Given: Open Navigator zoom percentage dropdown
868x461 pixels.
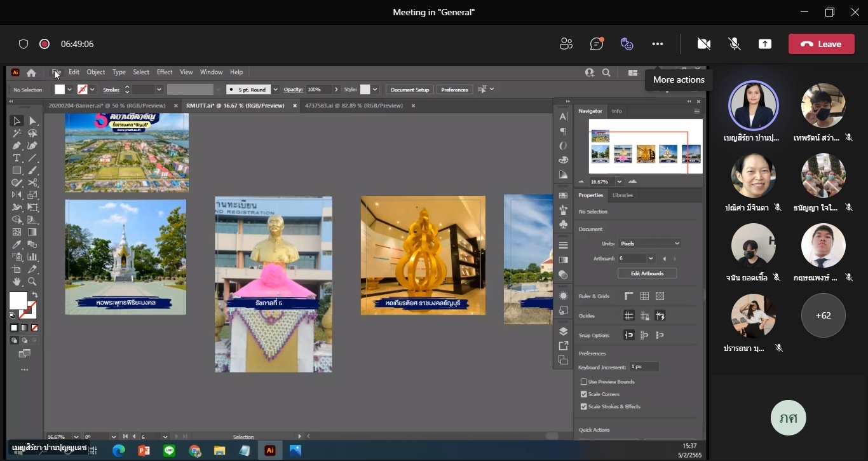Looking at the screenshot, I should [620, 182].
